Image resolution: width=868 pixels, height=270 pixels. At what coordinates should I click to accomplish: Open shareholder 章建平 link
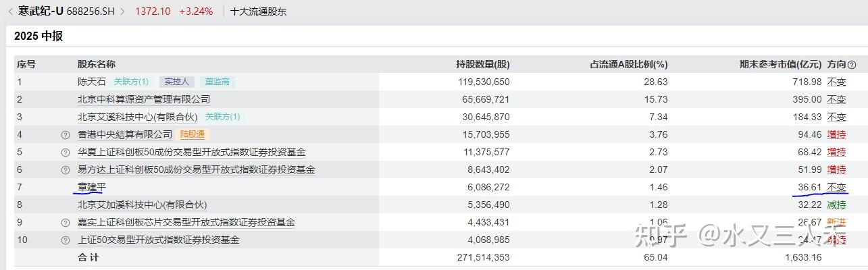92,187
